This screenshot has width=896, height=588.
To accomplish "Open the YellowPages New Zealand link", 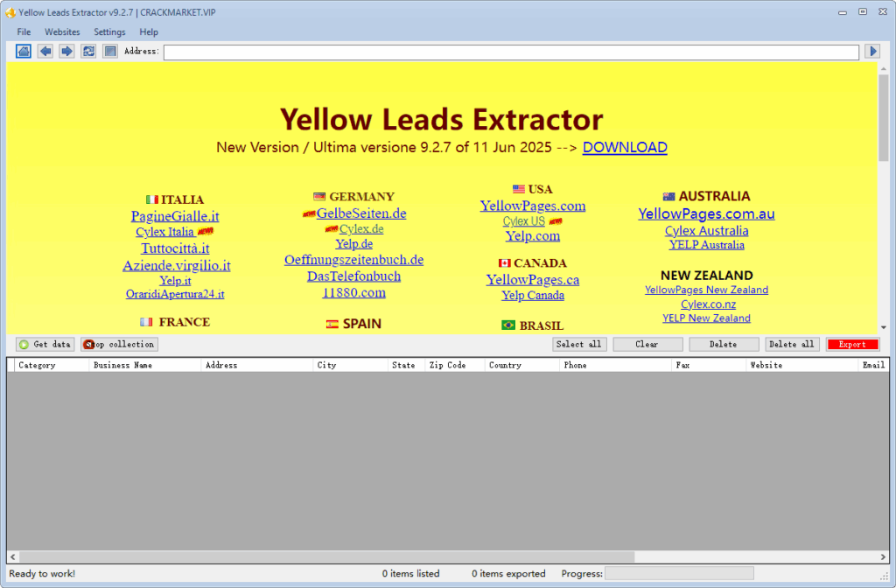I will pos(706,290).
